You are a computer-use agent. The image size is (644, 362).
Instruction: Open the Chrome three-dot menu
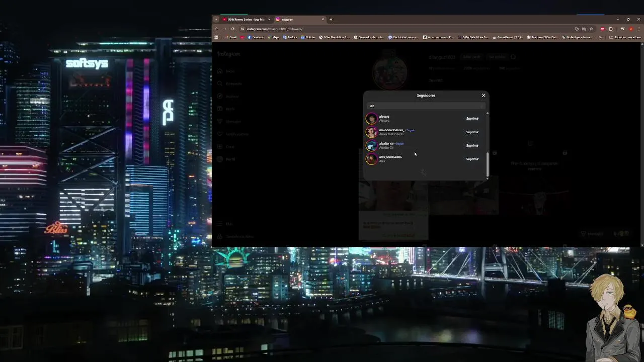(639, 29)
